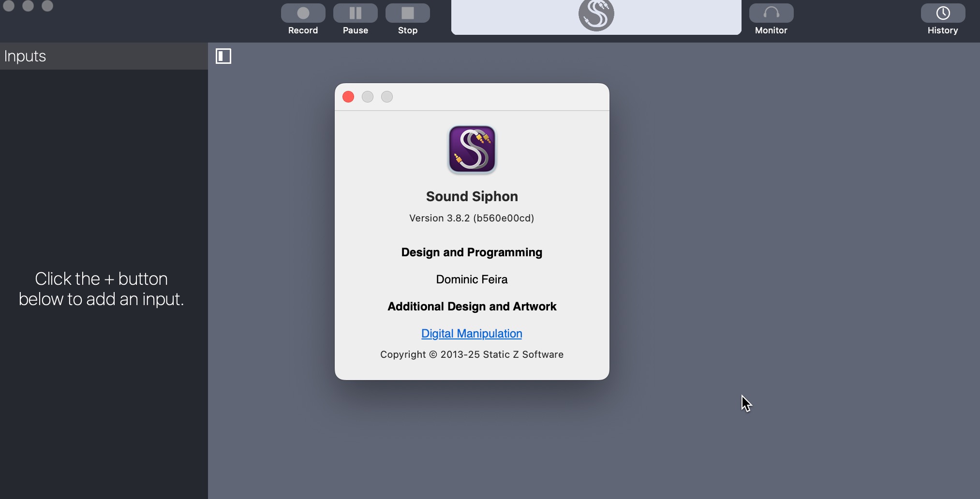Viewport: 980px width, 499px height.
Task: Stop the recording
Action: tap(407, 14)
